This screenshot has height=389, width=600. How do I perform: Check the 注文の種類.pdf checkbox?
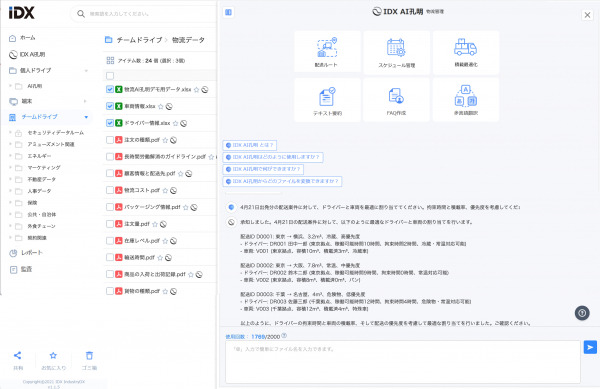[x=110, y=140]
